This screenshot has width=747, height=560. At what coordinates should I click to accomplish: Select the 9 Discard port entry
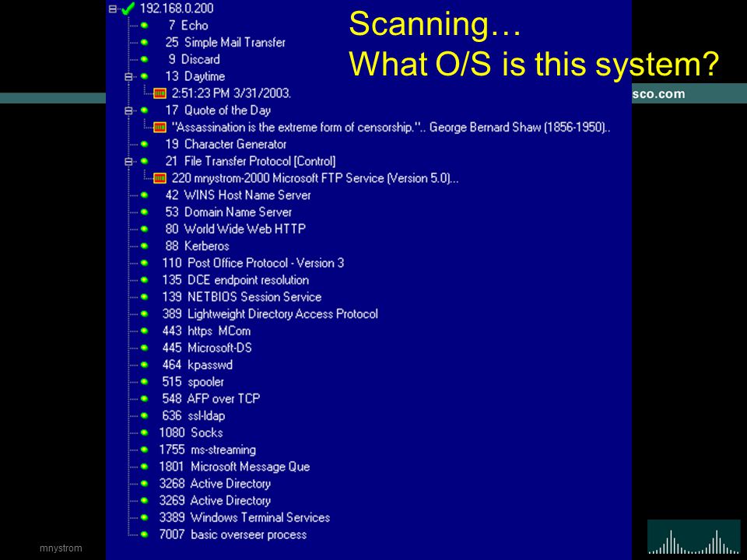194,60
